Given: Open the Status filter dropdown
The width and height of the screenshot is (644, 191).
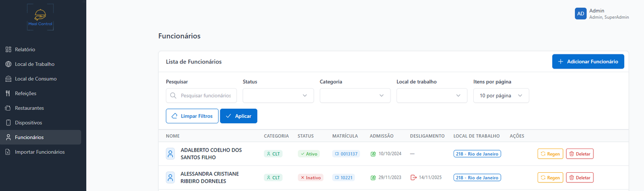Looking at the screenshot, I should (x=278, y=95).
